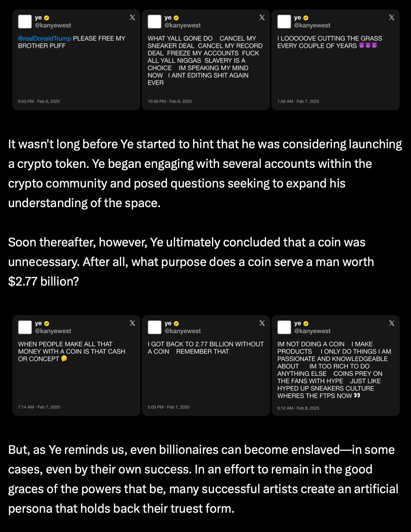Click profile avatar on "FREE MY BROTHER PUFF" tweet
The width and height of the screenshot is (411, 532).
point(25,22)
